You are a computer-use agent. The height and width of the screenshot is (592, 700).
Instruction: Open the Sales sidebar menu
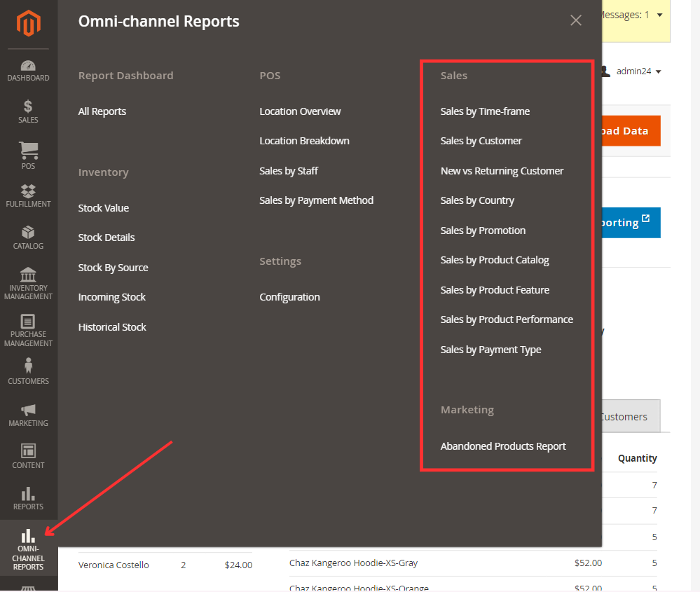coord(28,111)
